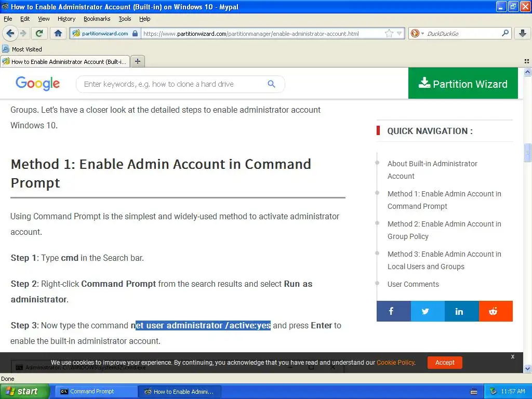Click the QUICK NAVIGATION heading

(430, 131)
